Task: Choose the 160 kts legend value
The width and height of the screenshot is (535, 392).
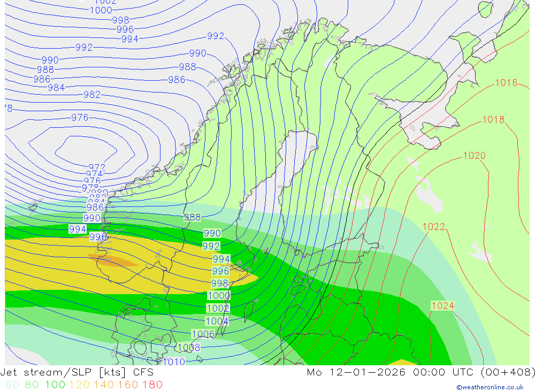Action: click(x=128, y=385)
